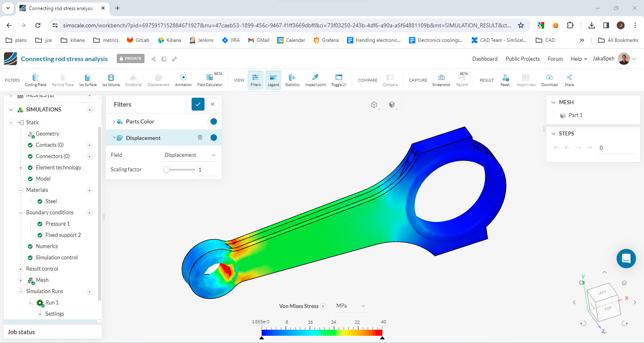Viewport: 644px width, 343px height.
Task: Expand the Parts Color filter section
Action: tap(114, 121)
